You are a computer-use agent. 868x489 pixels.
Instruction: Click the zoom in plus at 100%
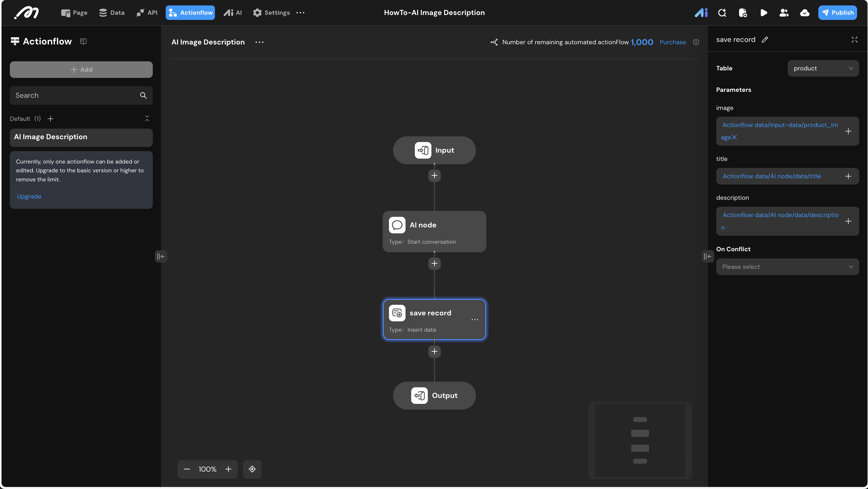pyautogui.click(x=228, y=469)
